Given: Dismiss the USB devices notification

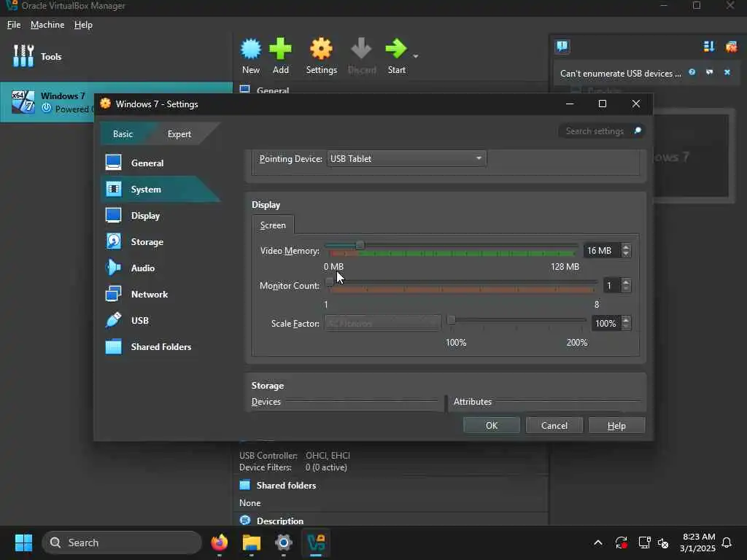Looking at the screenshot, I should tap(727, 72).
